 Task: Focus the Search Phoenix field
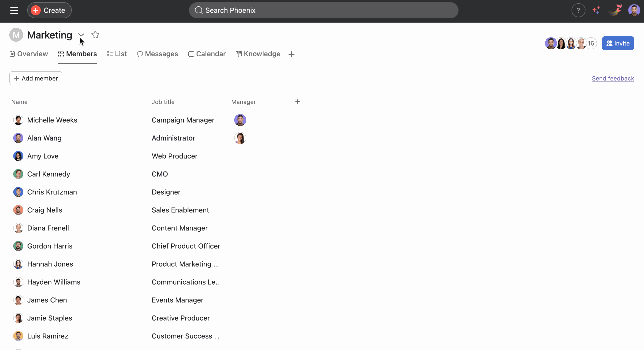323,10
